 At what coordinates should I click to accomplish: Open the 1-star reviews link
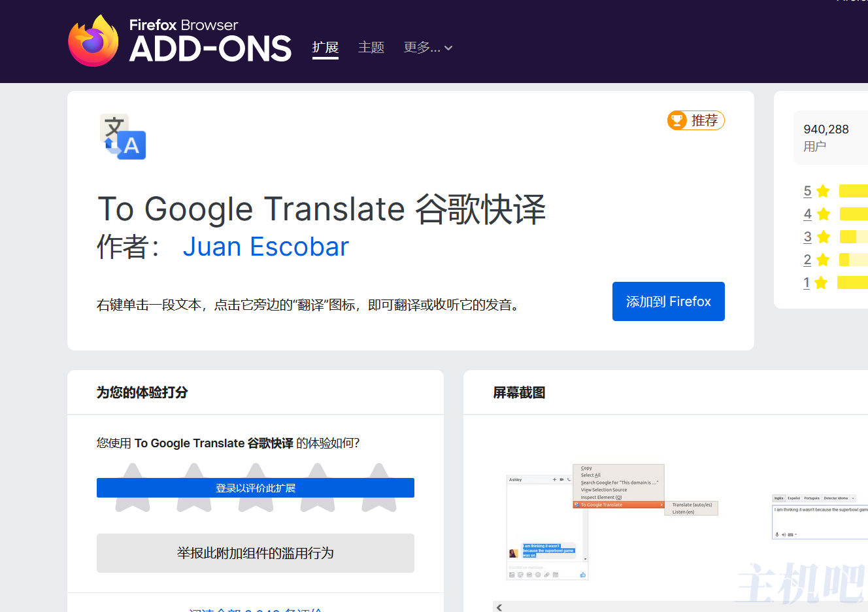point(807,282)
